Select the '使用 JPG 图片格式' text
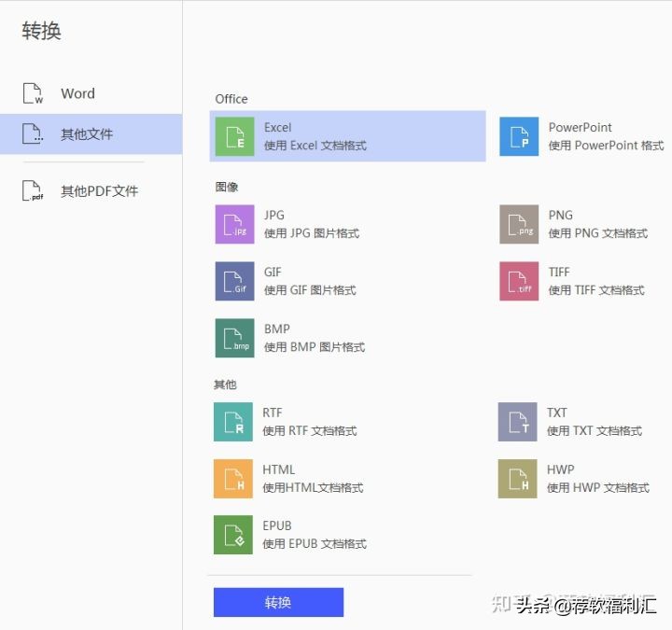 click(x=312, y=233)
